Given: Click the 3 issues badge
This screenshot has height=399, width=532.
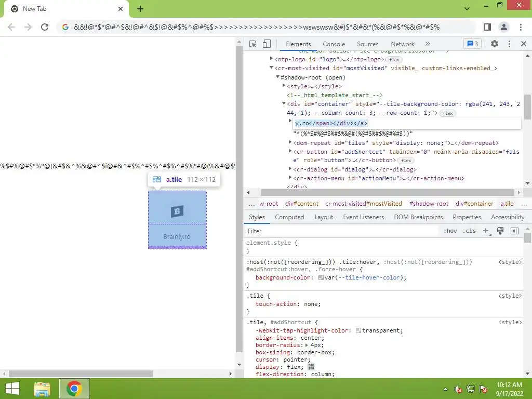Looking at the screenshot, I should [x=472, y=44].
